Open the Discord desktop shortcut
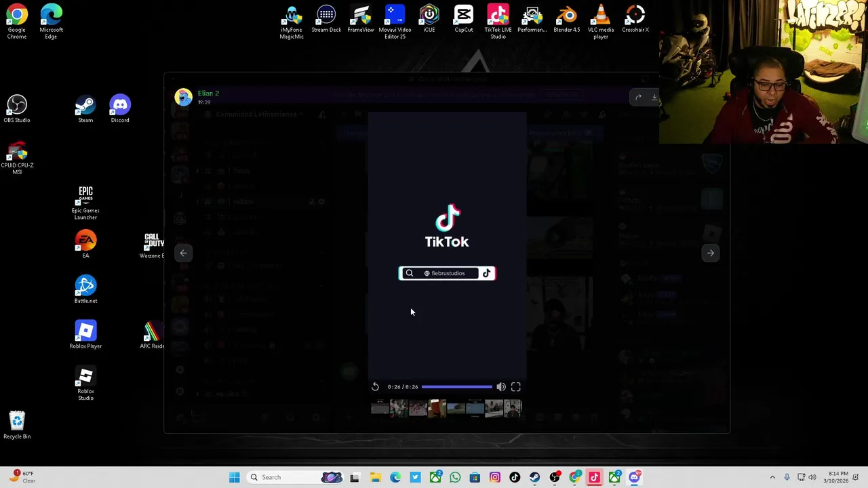Viewport: 868px width, 488px height. 120,108
